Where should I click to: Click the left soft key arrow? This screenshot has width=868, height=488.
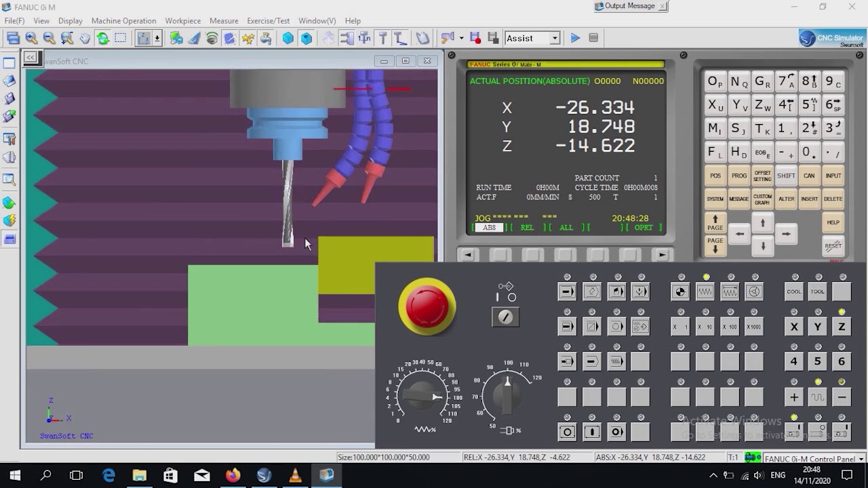(467, 256)
